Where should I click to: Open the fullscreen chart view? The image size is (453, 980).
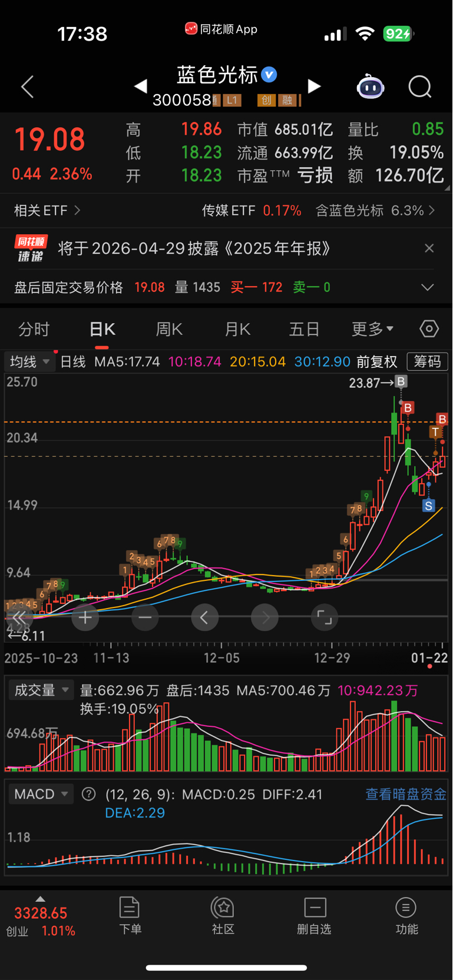point(325,617)
